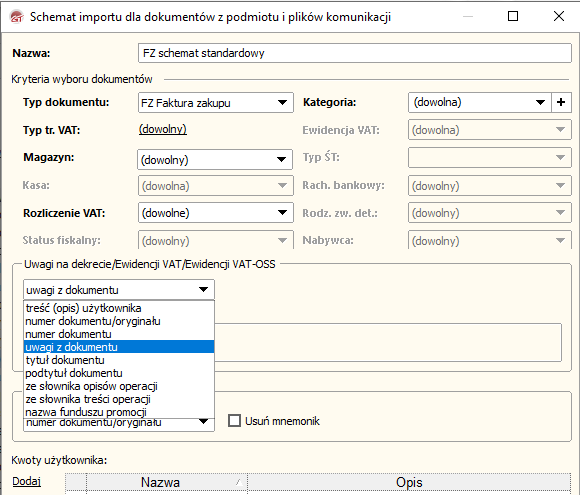The width and height of the screenshot is (580, 495).
Task: Choose 'podtytuł dokumentu' list option
Action: 119,373
